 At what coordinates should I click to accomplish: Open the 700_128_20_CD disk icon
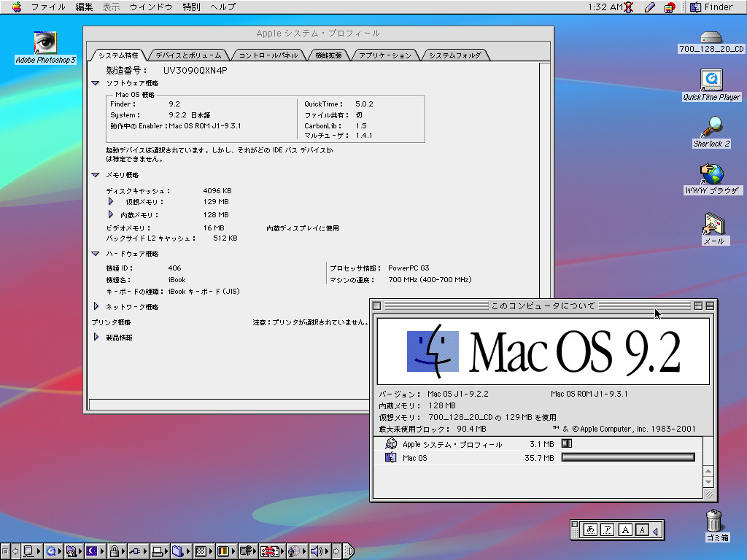click(711, 38)
